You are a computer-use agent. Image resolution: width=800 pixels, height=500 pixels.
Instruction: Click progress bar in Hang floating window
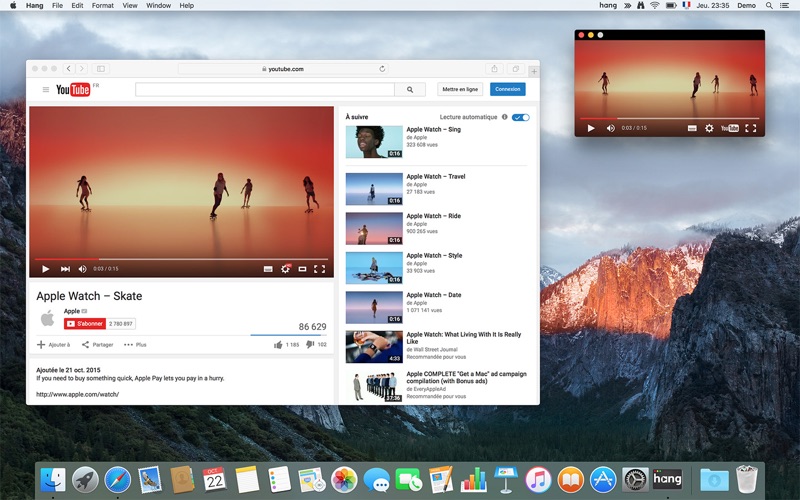[x=669, y=118]
